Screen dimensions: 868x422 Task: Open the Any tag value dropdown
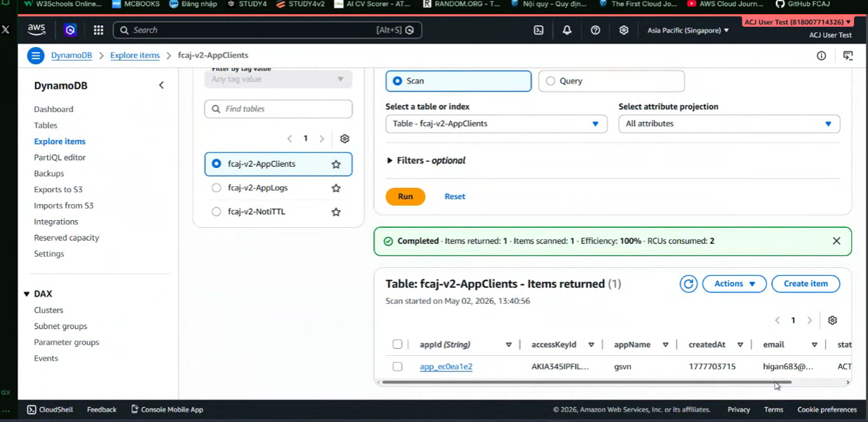[x=278, y=79]
